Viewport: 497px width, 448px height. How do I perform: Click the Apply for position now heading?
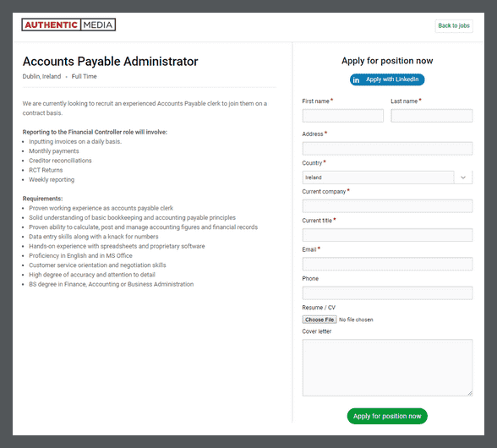pyautogui.click(x=387, y=61)
